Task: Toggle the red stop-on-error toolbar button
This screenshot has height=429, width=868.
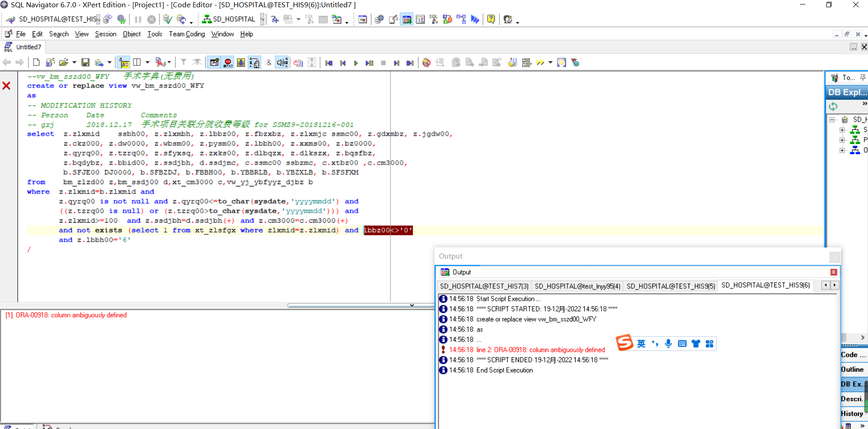Action: coord(228,63)
